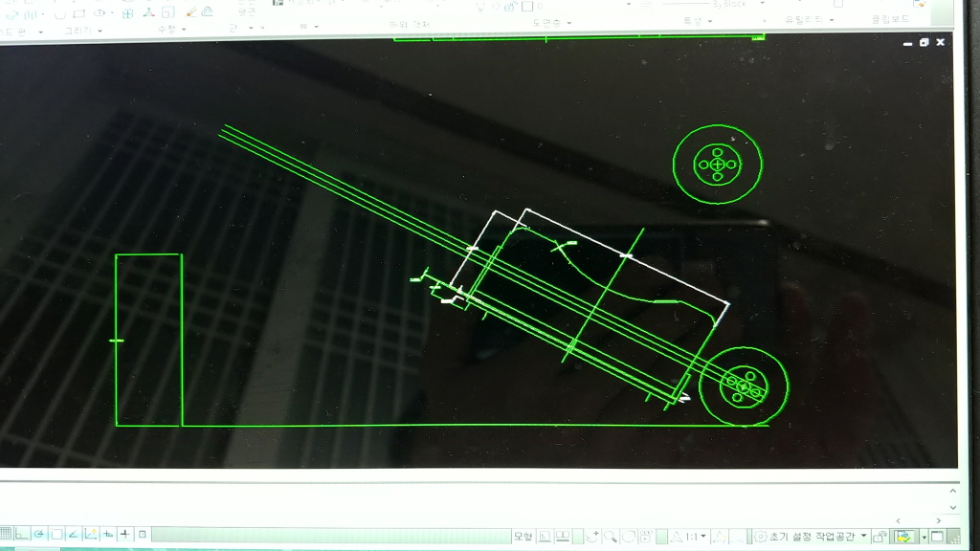The width and height of the screenshot is (980, 551).
Task: Click the 모형 model space button
Action: [523, 536]
